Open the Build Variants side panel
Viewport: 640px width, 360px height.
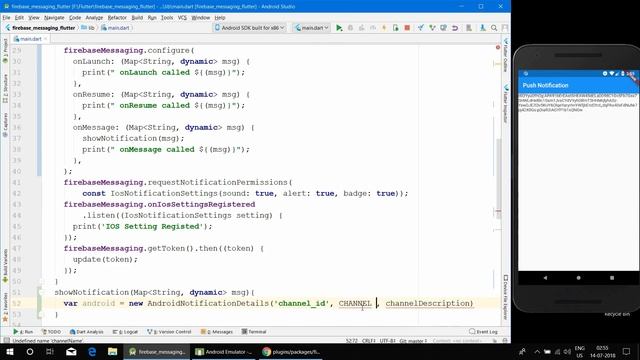[x=5, y=265]
